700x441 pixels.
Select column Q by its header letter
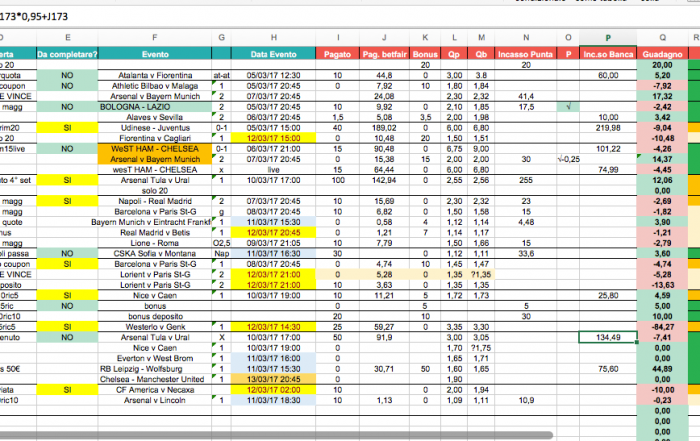662,38
